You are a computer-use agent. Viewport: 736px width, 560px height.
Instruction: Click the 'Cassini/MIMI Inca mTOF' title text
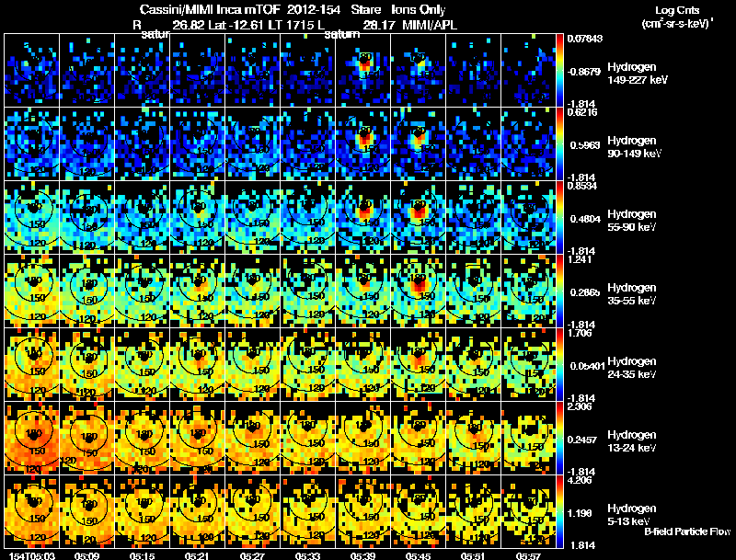[x=210, y=9]
